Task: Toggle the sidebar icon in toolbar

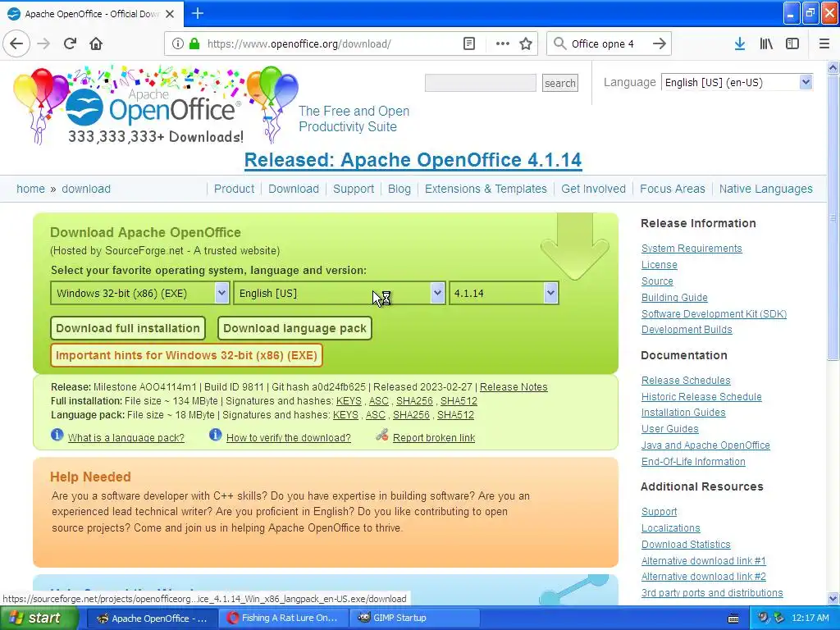Action: coord(792,43)
